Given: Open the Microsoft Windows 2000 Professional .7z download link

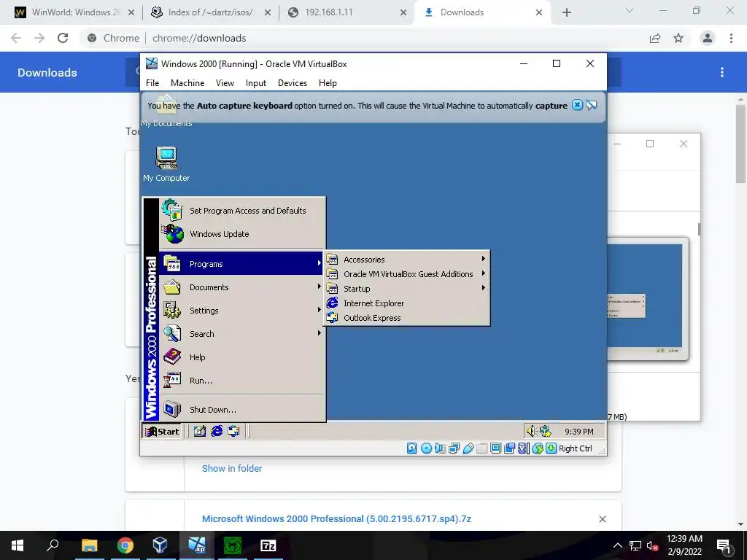Looking at the screenshot, I should point(336,519).
